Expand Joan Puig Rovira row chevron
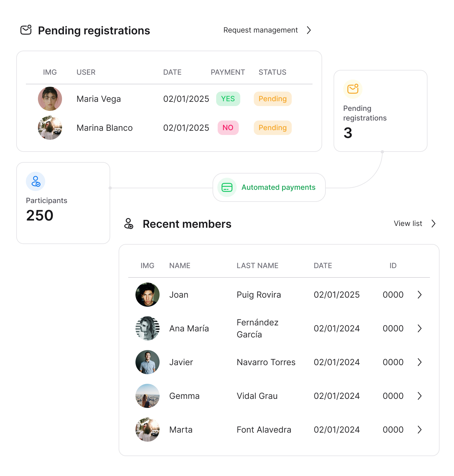Screen dimensions: 454x476 coord(419,295)
